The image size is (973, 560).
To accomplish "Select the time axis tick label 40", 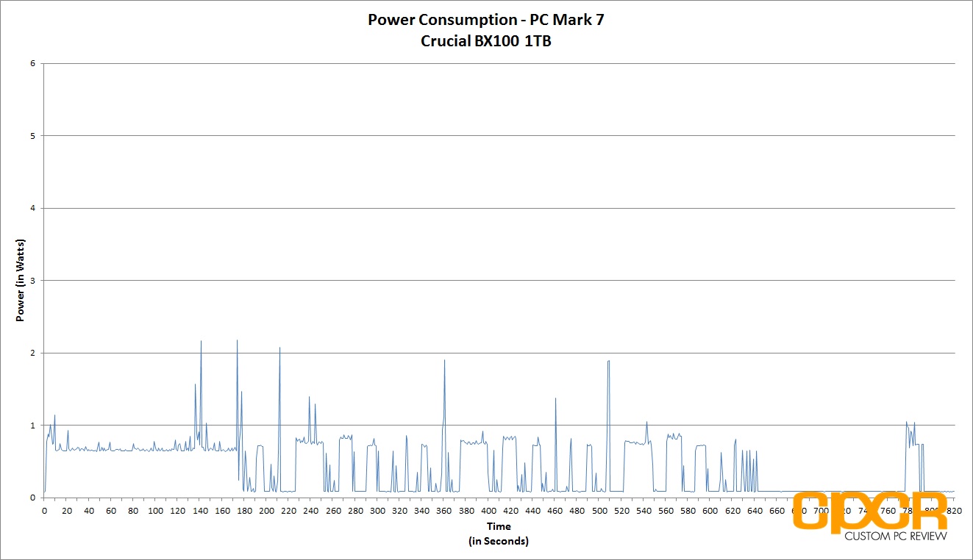I will [88, 510].
